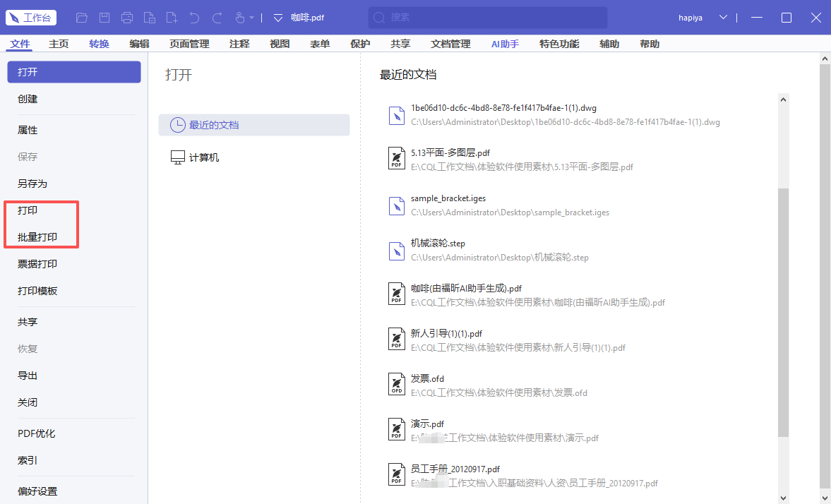Click recent documents list scroll-down arrow
This screenshot has width=831, height=504.
783,498
